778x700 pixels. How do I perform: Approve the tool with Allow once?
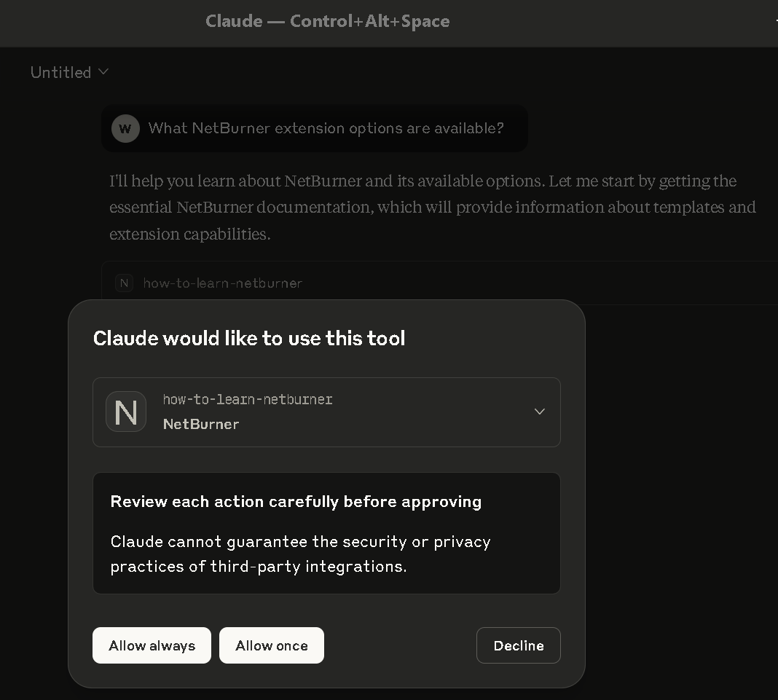coord(272,645)
